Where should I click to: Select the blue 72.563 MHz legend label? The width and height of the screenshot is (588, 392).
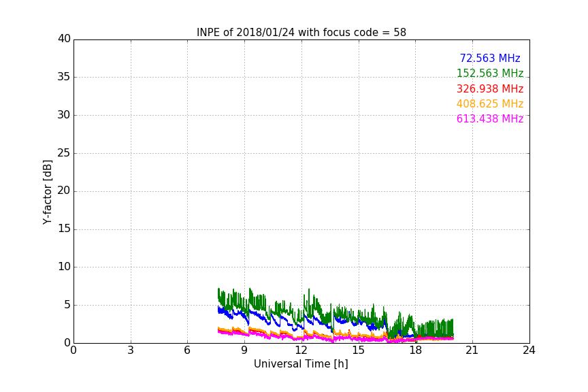pyautogui.click(x=490, y=58)
